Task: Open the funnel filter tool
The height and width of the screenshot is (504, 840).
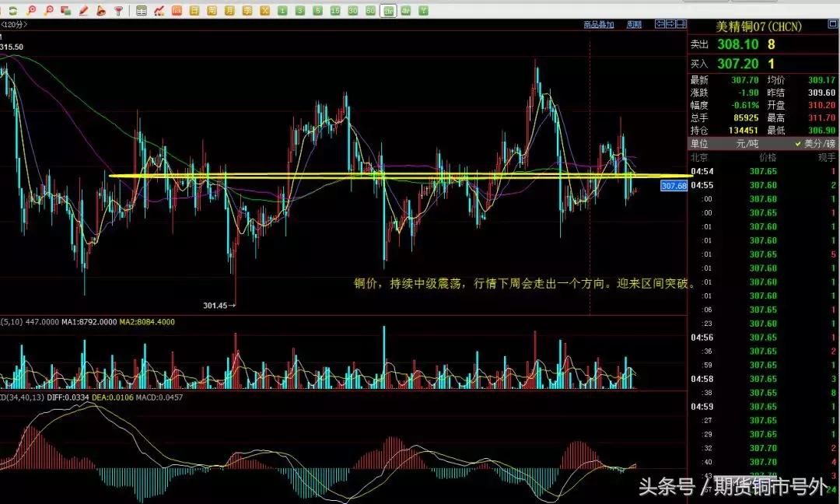Action: [x=118, y=11]
